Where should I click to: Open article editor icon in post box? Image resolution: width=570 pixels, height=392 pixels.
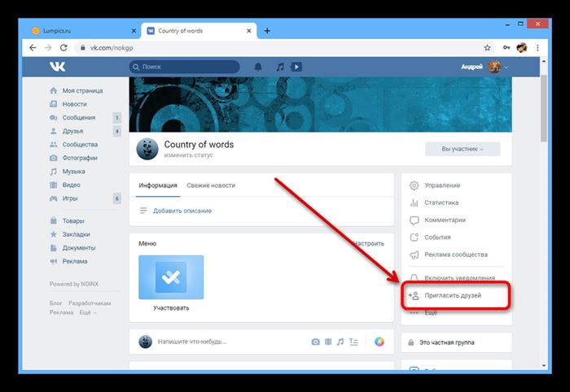353,342
